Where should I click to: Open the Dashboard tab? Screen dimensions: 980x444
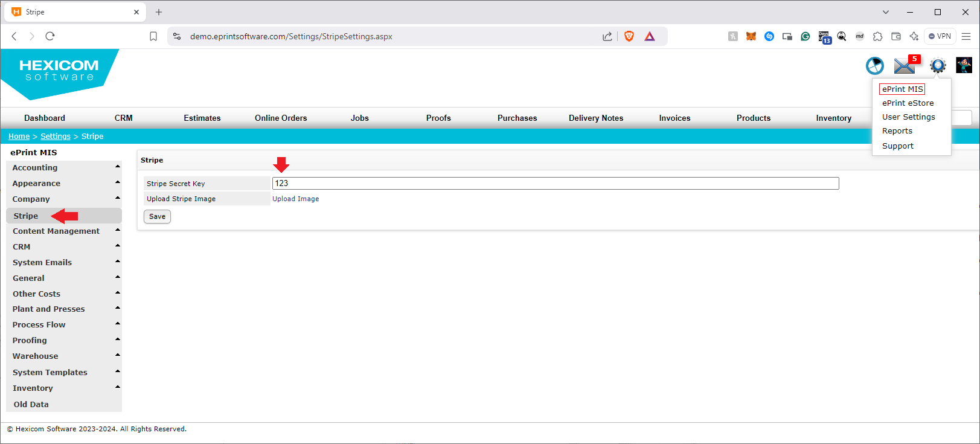(45, 118)
